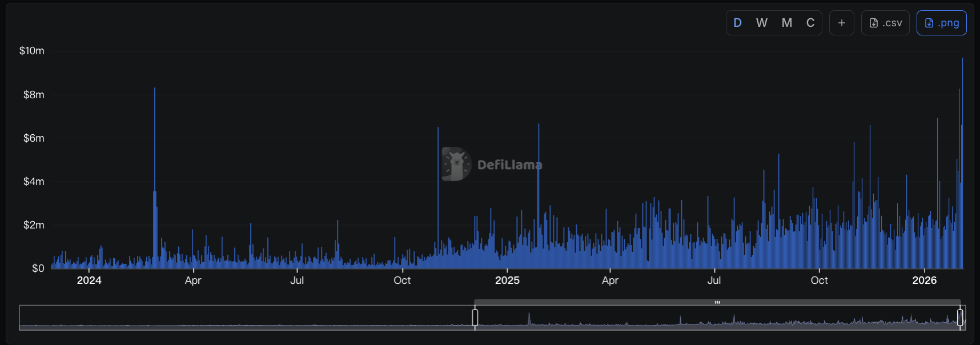Click the plus icon button
This screenshot has height=345, width=980.
click(x=841, y=23)
